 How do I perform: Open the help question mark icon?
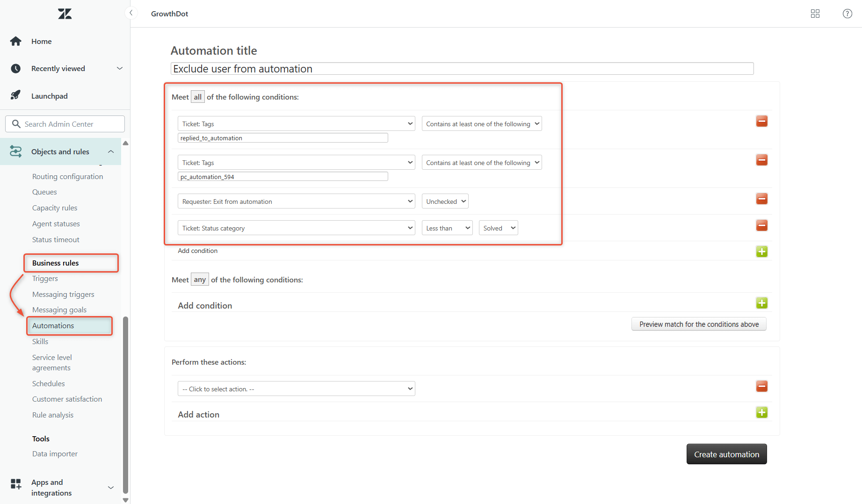pos(847,14)
